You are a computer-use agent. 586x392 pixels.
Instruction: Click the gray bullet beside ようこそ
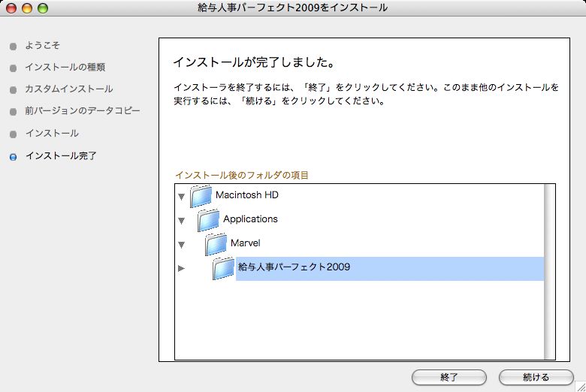tap(13, 47)
